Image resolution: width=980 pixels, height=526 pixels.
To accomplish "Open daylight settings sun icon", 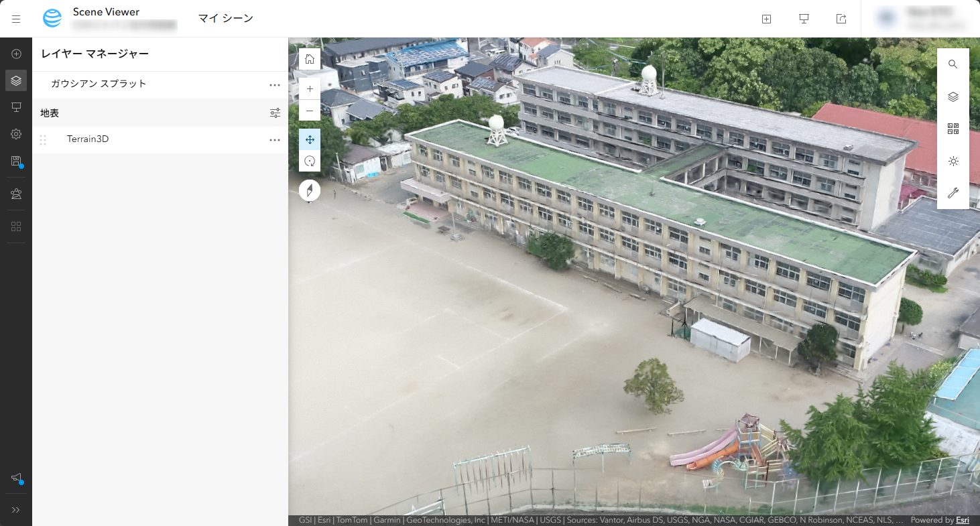I will 953,161.
